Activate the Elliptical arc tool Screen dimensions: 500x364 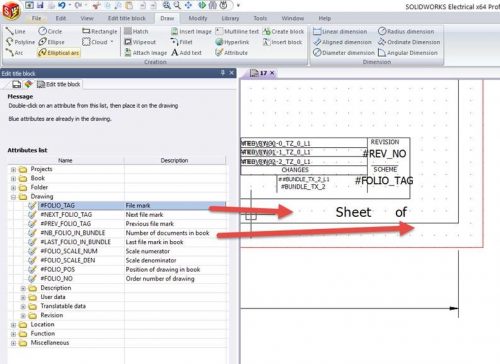58,53
